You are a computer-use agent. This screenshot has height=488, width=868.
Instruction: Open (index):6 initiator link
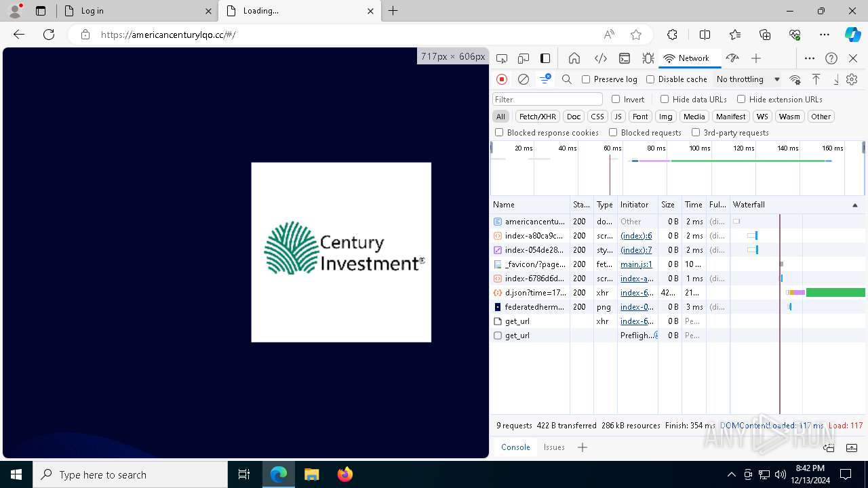point(636,236)
